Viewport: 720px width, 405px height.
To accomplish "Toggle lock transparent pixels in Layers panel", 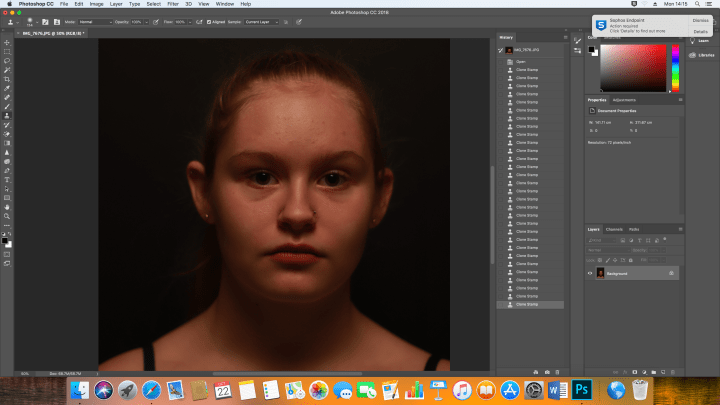I will point(600,260).
